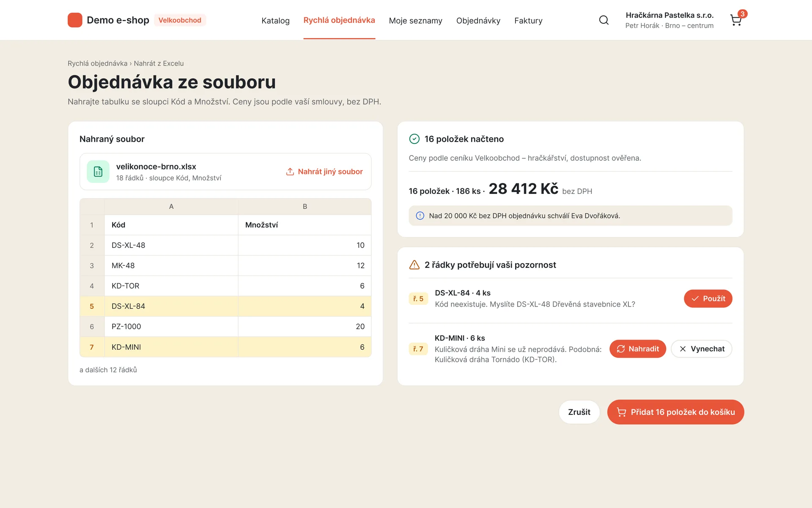Click highlighted cell DS-XL-84
Viewport: 812px width, 508px height.
pos(171,306)
